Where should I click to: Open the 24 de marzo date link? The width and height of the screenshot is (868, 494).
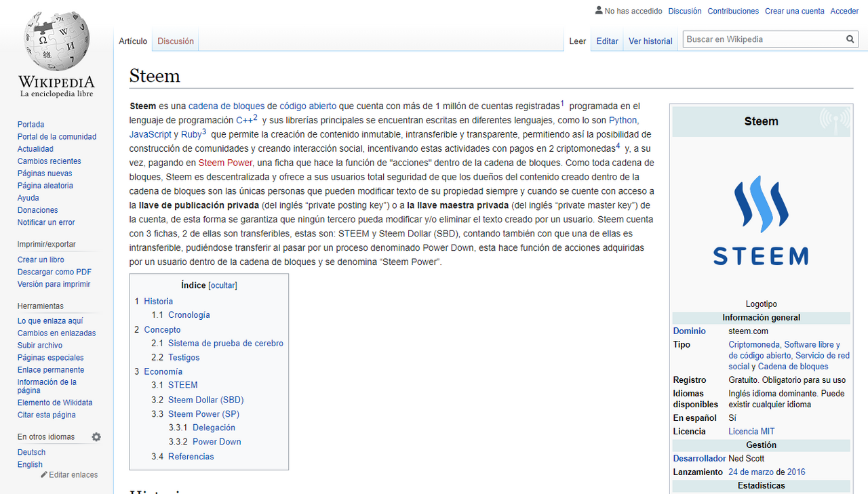click(x=752, y=472)
